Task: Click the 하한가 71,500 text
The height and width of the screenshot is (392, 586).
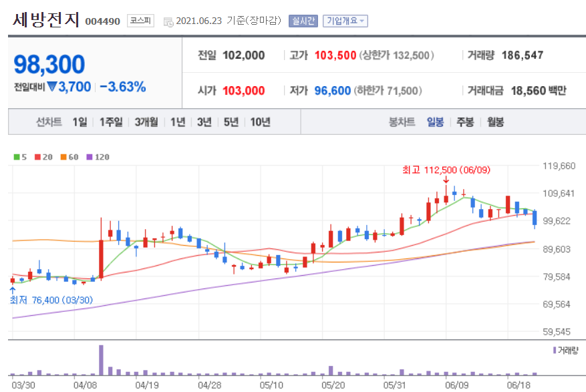Action: (x=388, y=91)
